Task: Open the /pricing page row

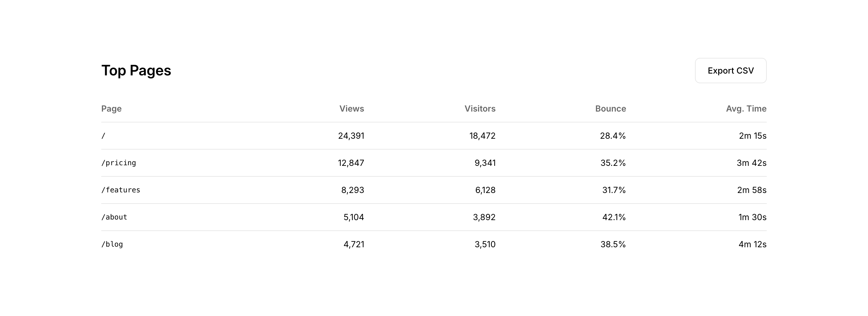Action: [x=119, y=163]
